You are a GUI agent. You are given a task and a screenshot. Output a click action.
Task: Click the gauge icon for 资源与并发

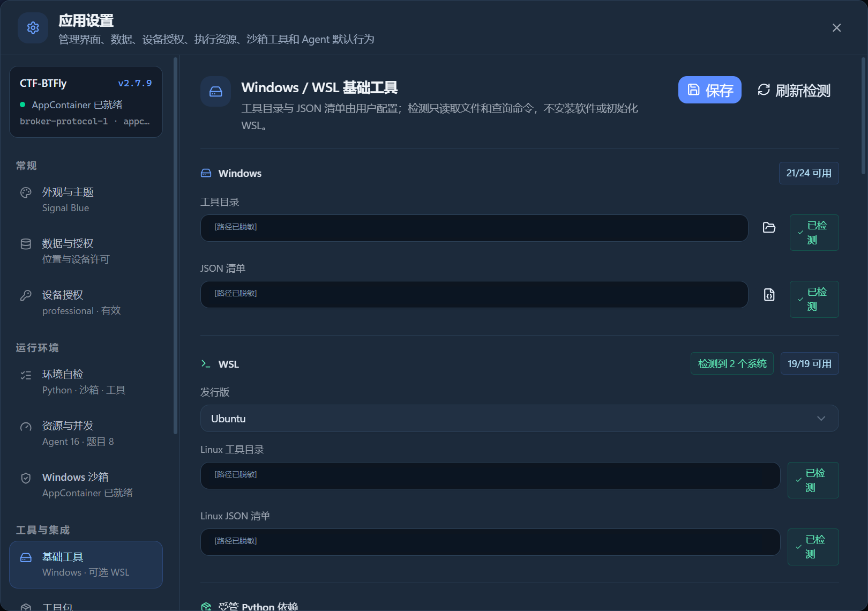tap(26, 427)
